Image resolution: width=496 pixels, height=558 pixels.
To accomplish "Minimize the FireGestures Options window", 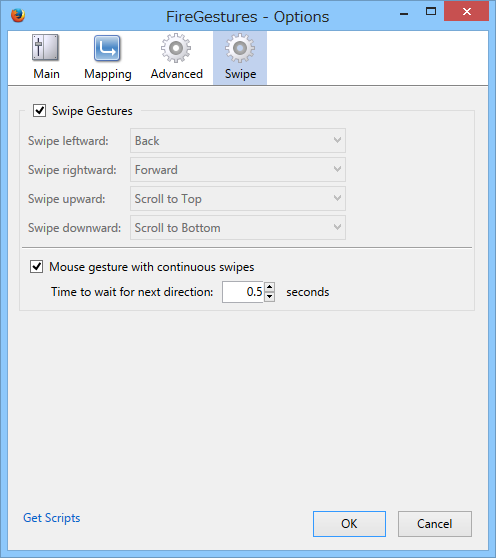I will click(x=404, y=14).
